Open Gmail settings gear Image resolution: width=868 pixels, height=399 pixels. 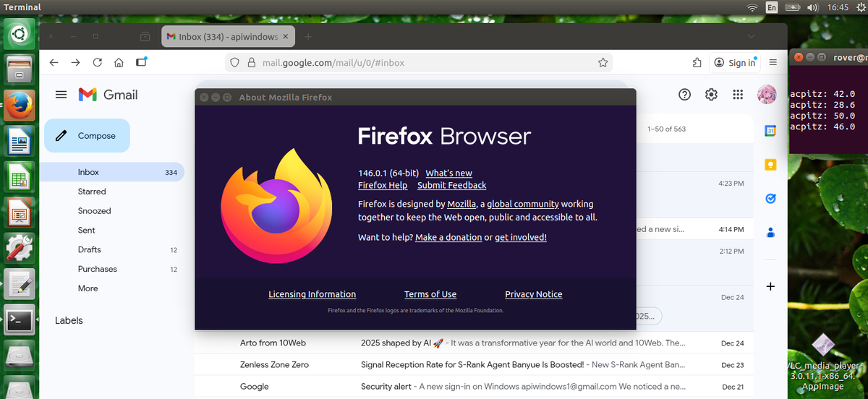711,95
